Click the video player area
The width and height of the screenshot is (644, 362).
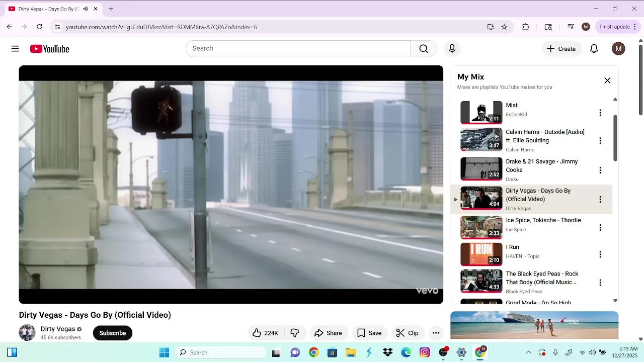coord(231,185)
